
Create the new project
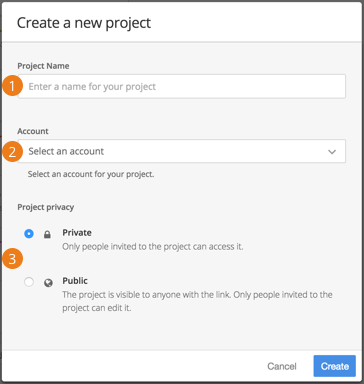tap(335, 366)
